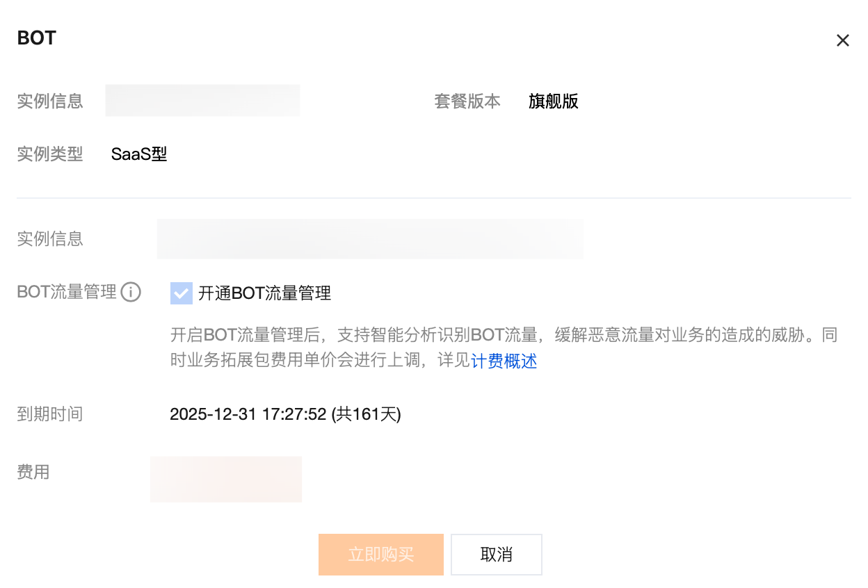The width and height of the screenshot is (868, 588).
Task: Click the info icon beside BOT流量管理
Action: click(131, 293)
